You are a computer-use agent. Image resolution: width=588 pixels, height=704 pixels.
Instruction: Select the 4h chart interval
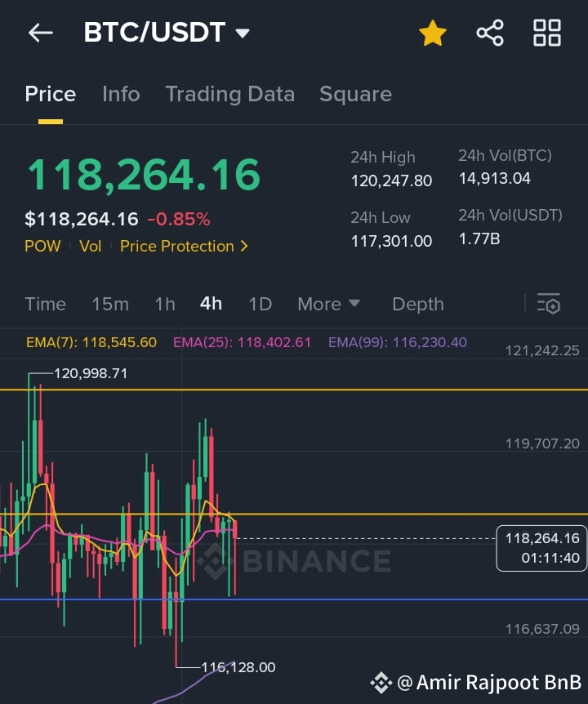point(211,304)
